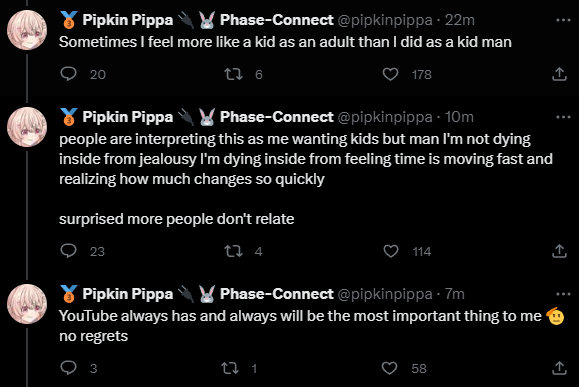
Task: Reply to the 22m tweet
Action: [x=69, y=74]
